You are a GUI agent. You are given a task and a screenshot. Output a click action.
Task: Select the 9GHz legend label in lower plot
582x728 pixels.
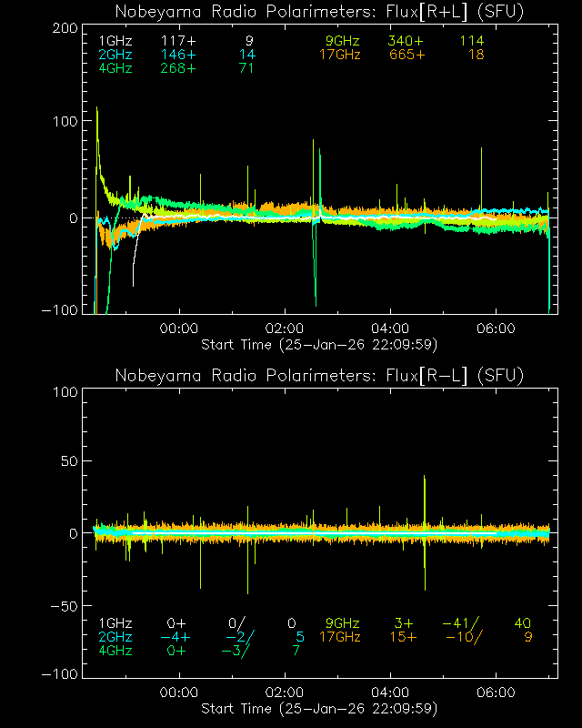pos(343,623)
